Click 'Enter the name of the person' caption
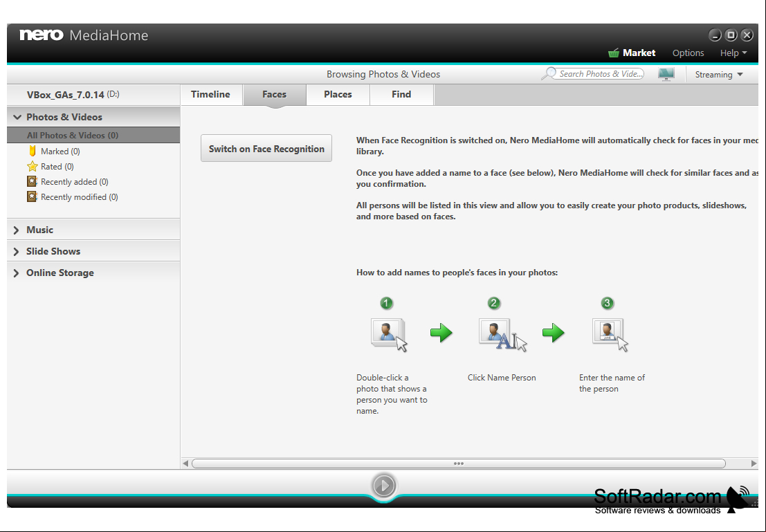 pos(612,383)
